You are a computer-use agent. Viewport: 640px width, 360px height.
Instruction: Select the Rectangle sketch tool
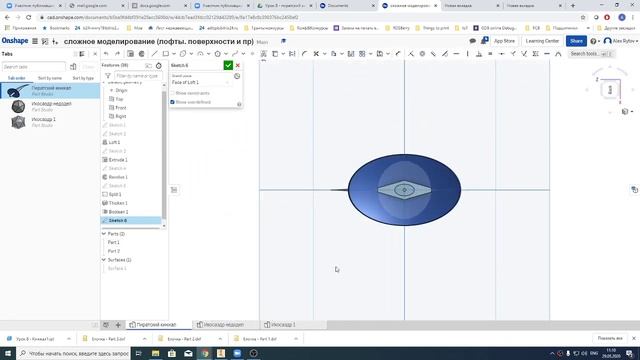(x=166, y=54)
